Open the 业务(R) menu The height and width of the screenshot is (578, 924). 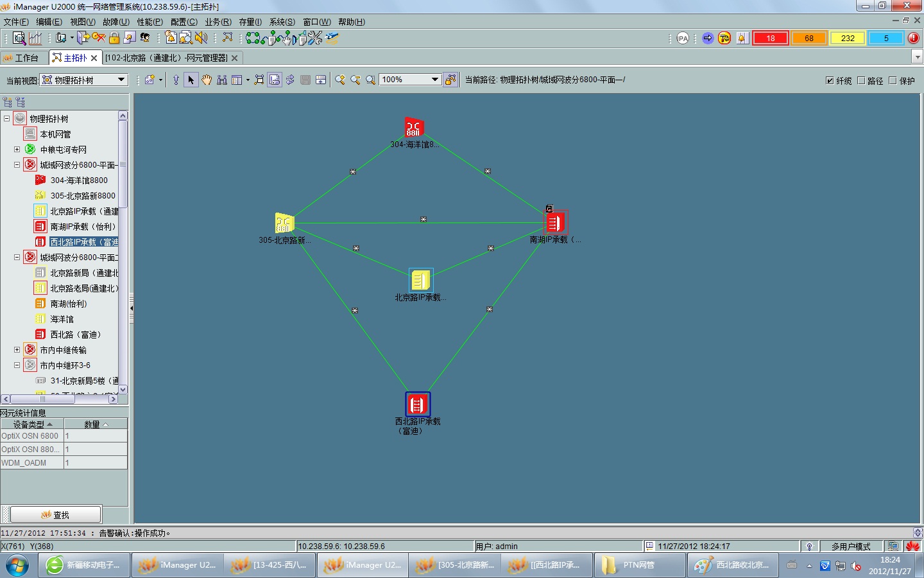(x=218, y=22)
